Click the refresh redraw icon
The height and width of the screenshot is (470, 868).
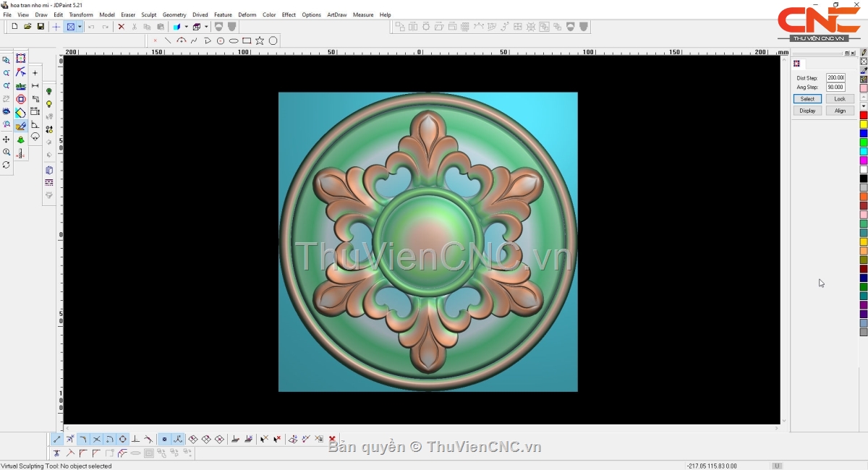[x=6, y=165]
